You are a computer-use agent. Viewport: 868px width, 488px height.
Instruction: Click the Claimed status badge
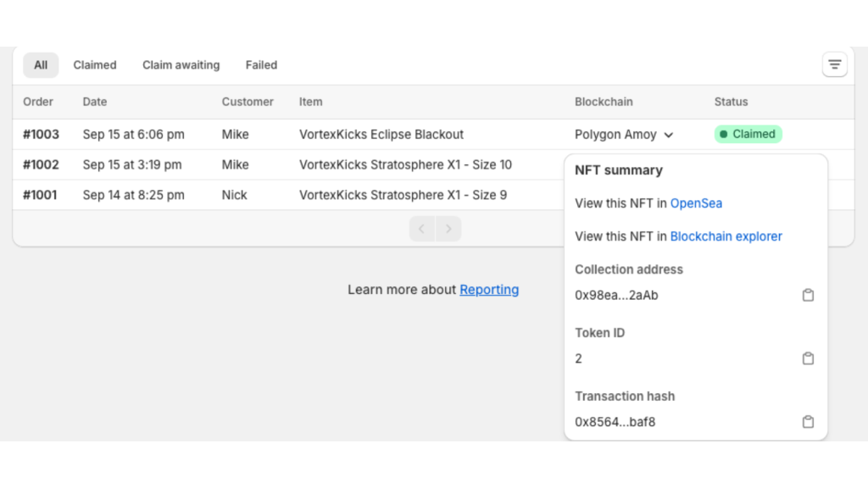(x=748, y=134)
